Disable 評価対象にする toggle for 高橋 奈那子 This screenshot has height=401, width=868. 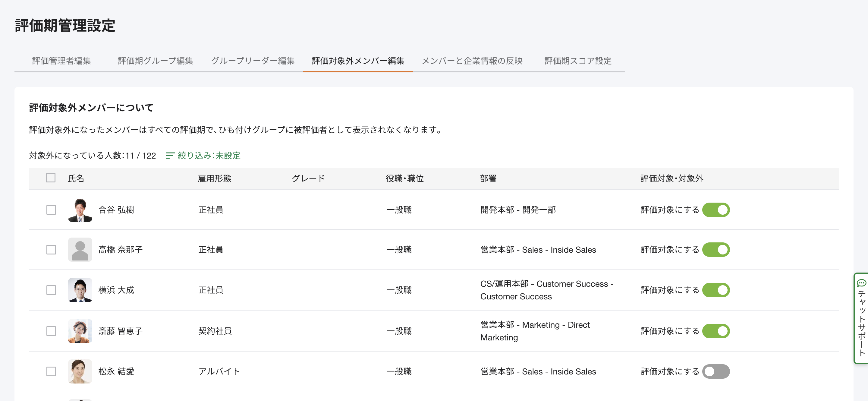coord(716,250)
